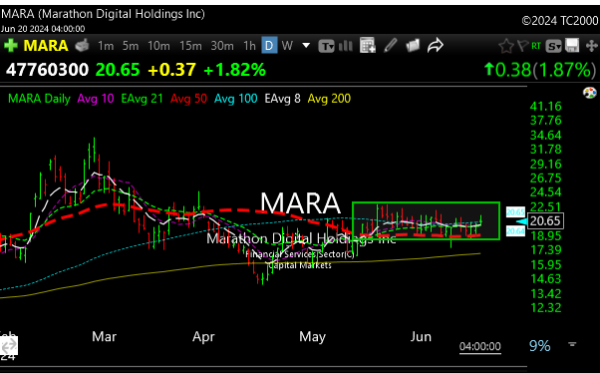The height and width of the screenshot is (373, 600).
Task: Select the pencil drawing tools icon
Action: pos(390,46)
